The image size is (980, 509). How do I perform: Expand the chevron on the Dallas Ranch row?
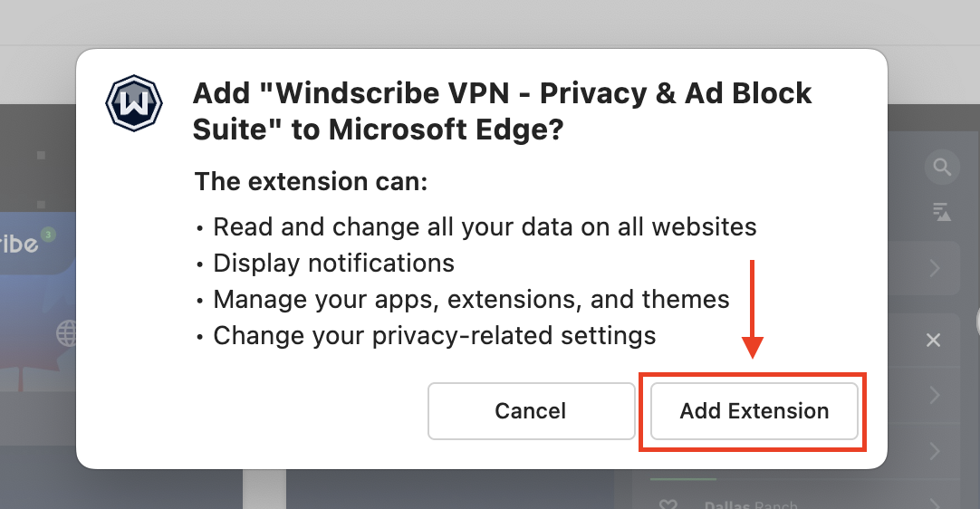[935, 502]
